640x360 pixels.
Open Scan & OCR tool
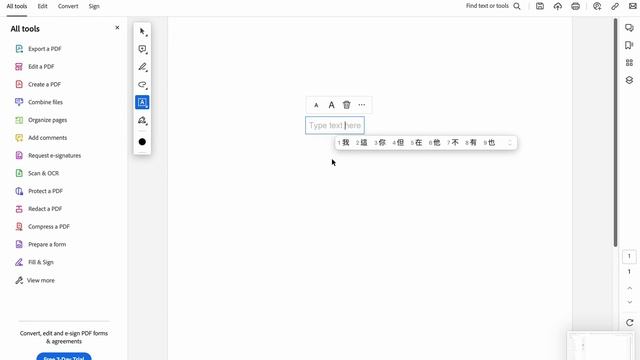(x=37, y=173)
